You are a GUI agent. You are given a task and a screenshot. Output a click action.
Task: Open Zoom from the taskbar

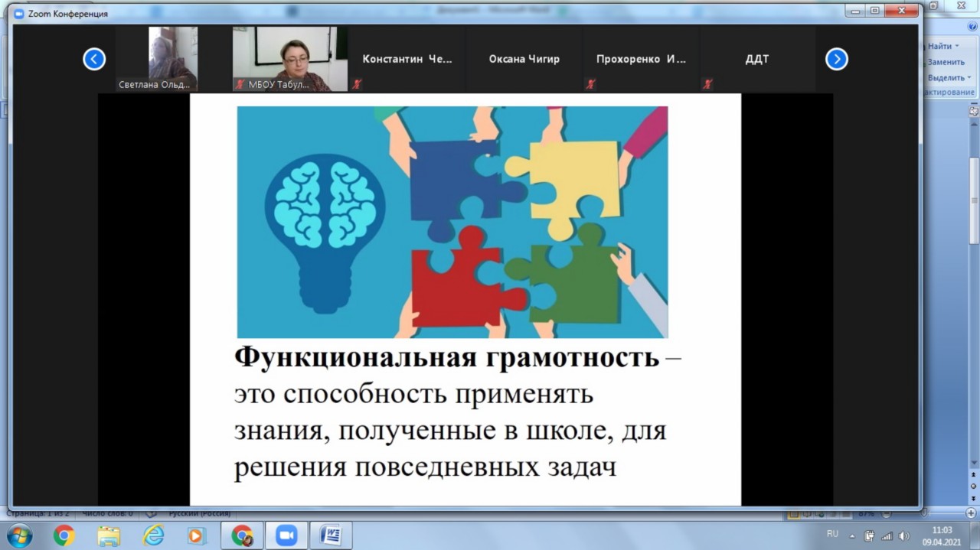tap(286, 535)
